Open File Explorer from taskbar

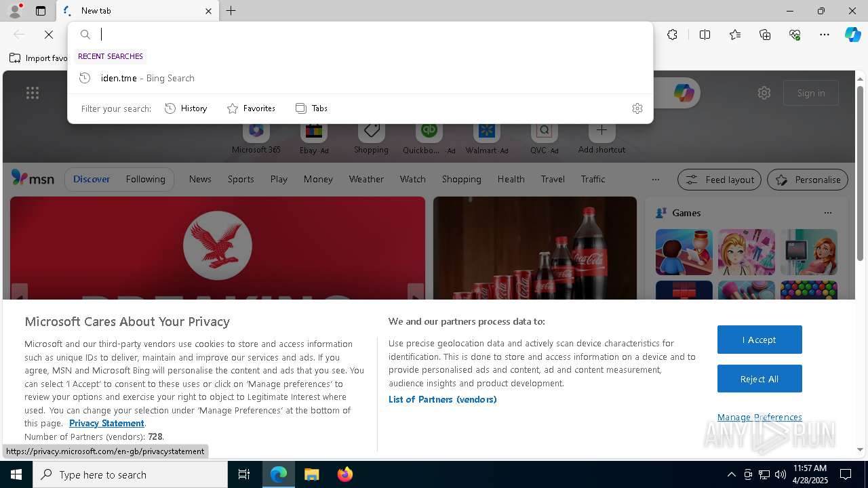pyautogui.click(x=311, y=474)
